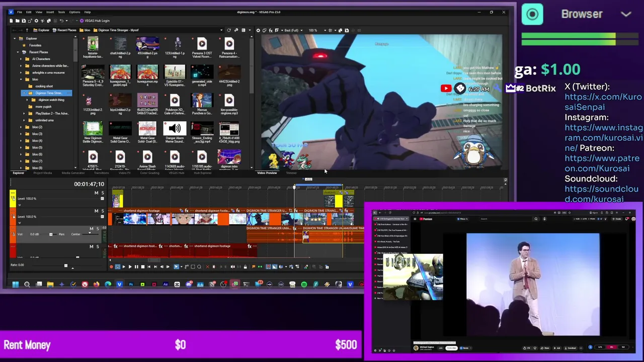The width and height of the screenshot is (644, 362).
Task: Click the Lock padlock icon in timeline toolbar
Action: [x=245, y=267]
